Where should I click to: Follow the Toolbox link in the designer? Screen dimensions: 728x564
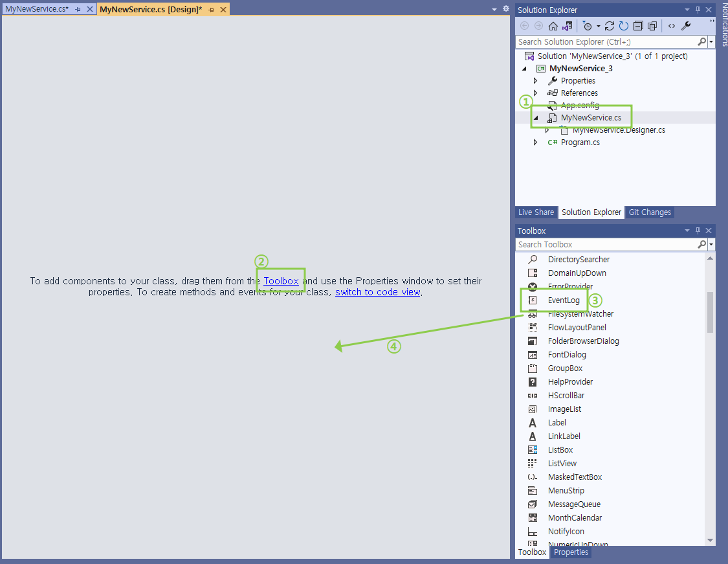pyautogui.click(x=281, y=281)
